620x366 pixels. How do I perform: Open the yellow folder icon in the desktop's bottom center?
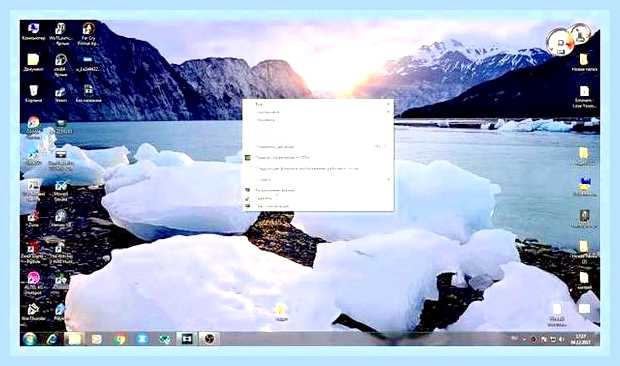coord(280,312)
